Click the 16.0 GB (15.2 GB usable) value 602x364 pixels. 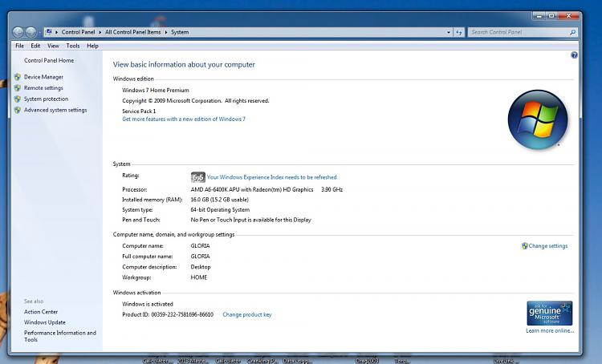point(220,200)
